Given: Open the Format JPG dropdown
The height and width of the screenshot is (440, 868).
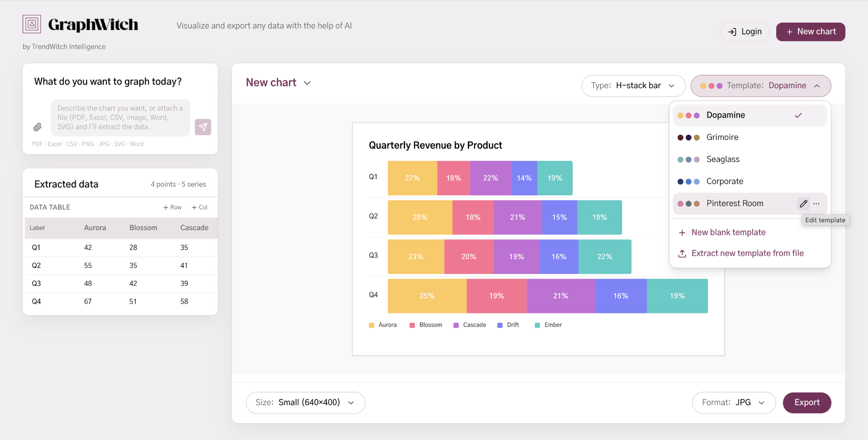Looking at the screenshot, I should point(734,402).
